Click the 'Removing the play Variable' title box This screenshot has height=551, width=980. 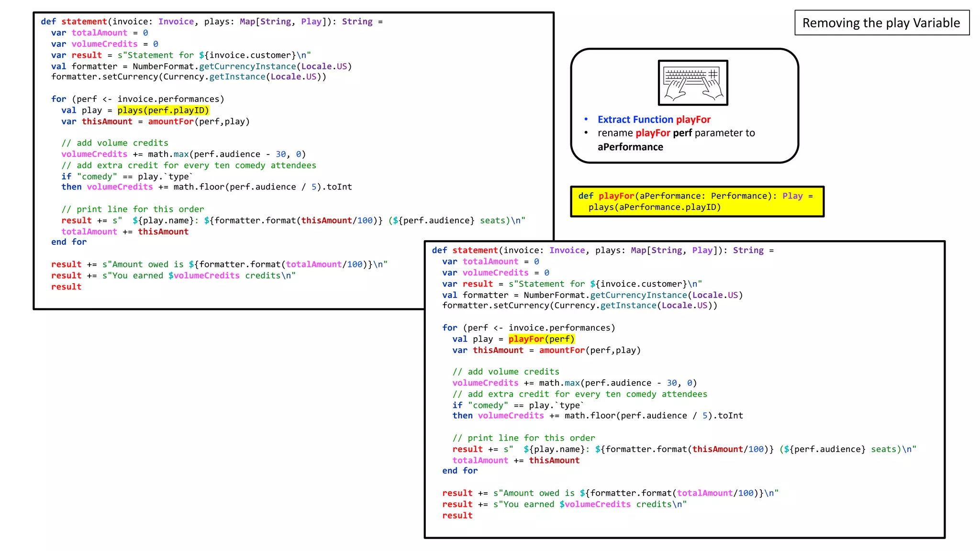point(881,23)
